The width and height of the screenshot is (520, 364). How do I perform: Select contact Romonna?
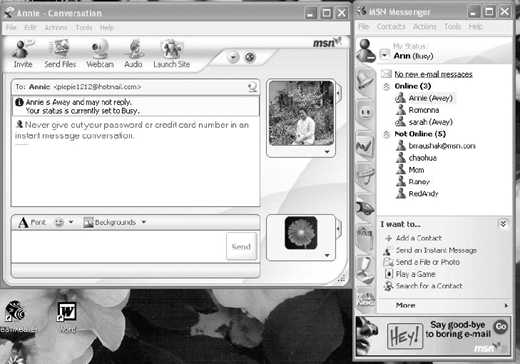point(417,110)
